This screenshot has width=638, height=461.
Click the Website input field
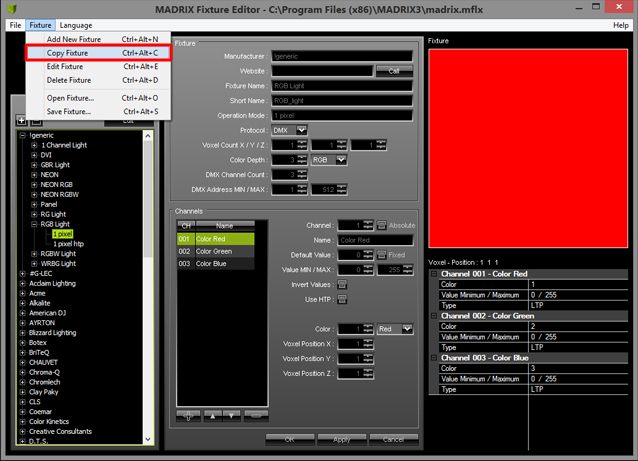tap(322, 71)
